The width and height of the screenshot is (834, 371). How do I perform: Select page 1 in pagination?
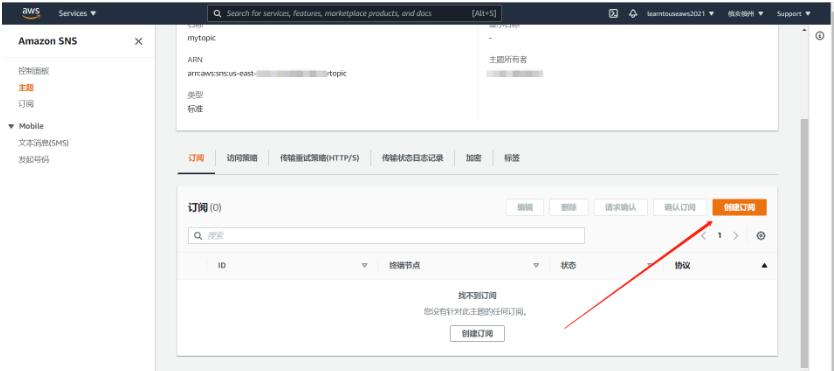coord(720,235)
